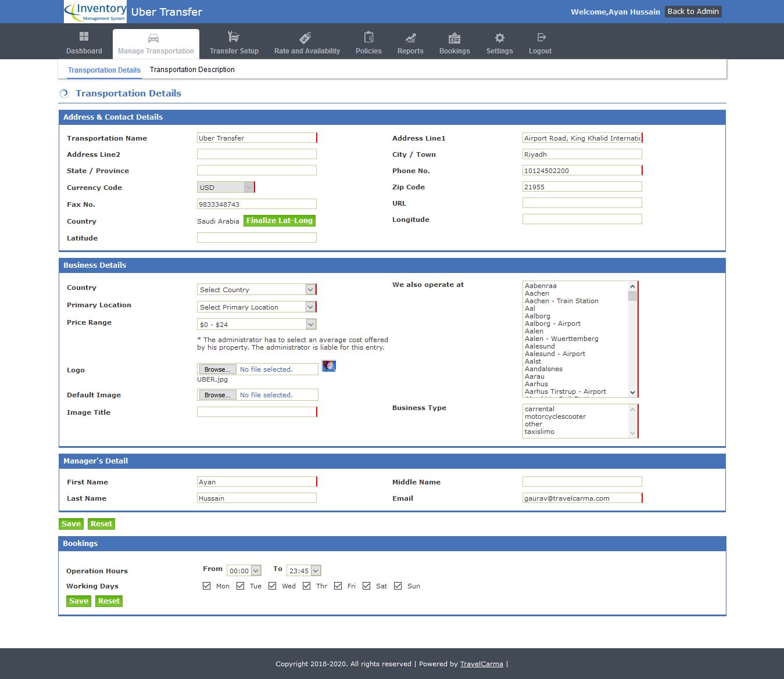Click the Transportation Name input field
This screenshot has width=784, height=679.
point(256,138)
